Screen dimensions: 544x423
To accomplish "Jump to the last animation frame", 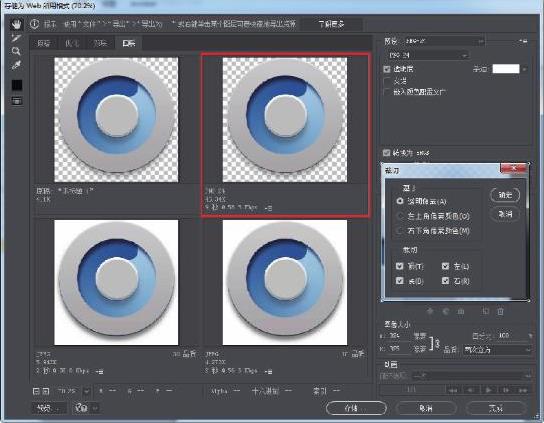I will pyautogui.click(x=523, y=390).
